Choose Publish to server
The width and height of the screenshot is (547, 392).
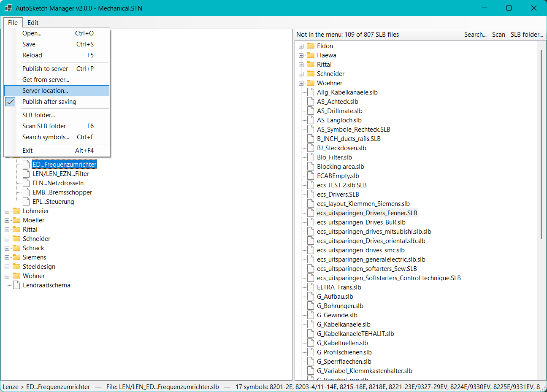[x=57, y=69]
